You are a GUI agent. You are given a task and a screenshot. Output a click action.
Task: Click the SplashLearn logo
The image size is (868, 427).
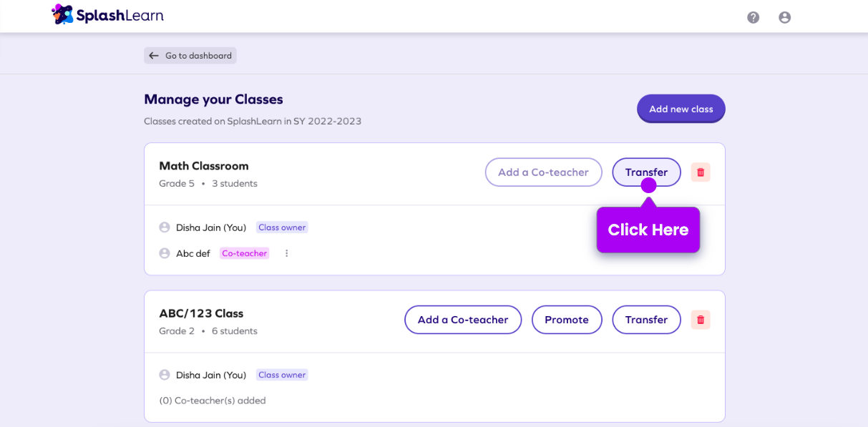point(107,14)
